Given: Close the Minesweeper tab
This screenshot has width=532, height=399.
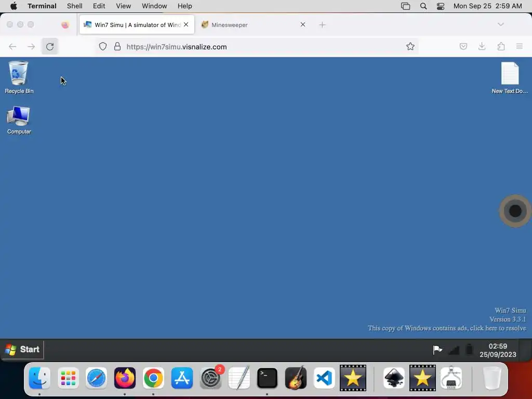Looking at the screenshot, I should point(303,24).
